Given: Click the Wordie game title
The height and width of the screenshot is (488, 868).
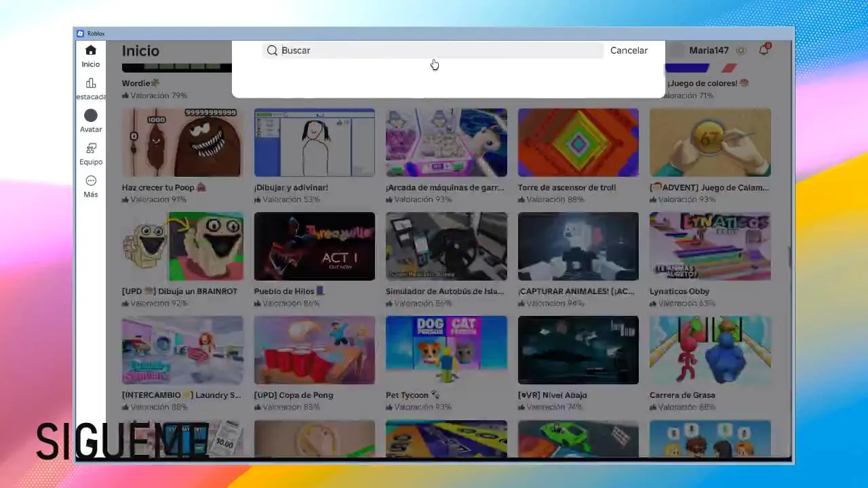Looking at the screenshot, I should pyautogui.click(x=141, y=83).
